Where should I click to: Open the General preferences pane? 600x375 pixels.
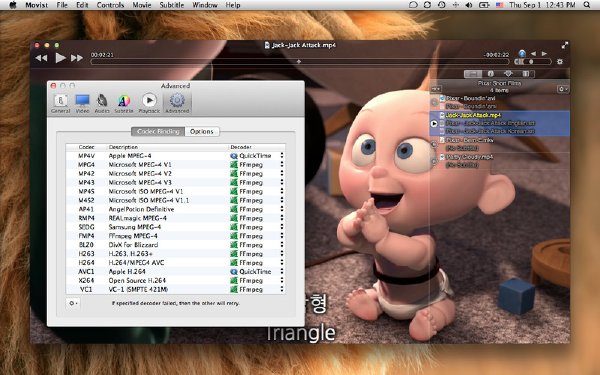(60, 103)
